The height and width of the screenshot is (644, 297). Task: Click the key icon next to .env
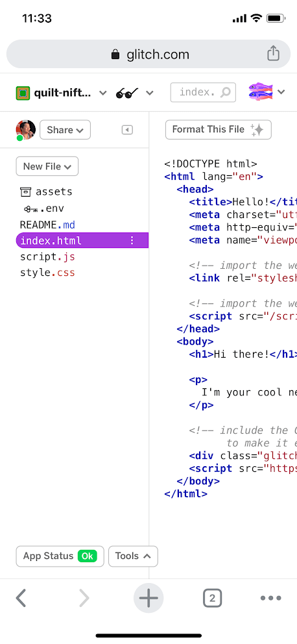click(x=30, y=209)
